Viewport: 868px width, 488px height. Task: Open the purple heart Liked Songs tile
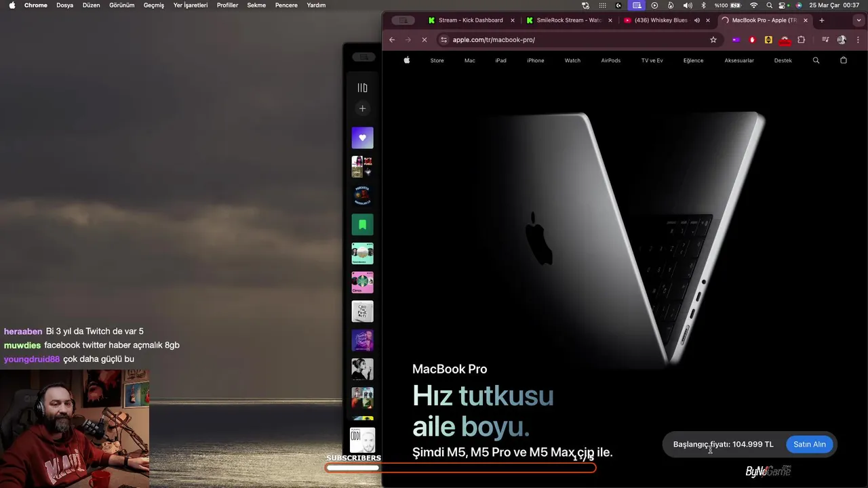[362, 138]
